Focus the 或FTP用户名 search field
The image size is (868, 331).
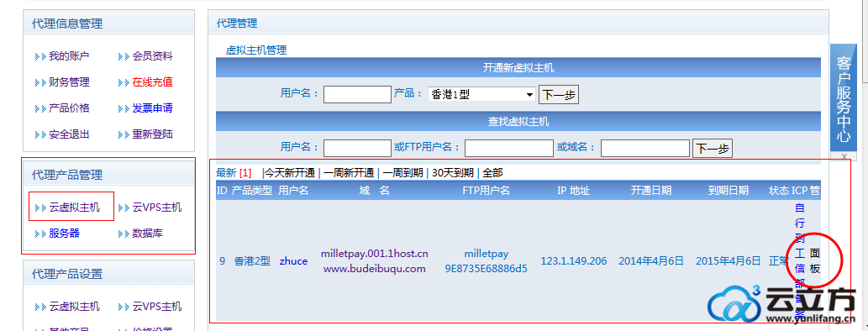click(x=508, y=148)
